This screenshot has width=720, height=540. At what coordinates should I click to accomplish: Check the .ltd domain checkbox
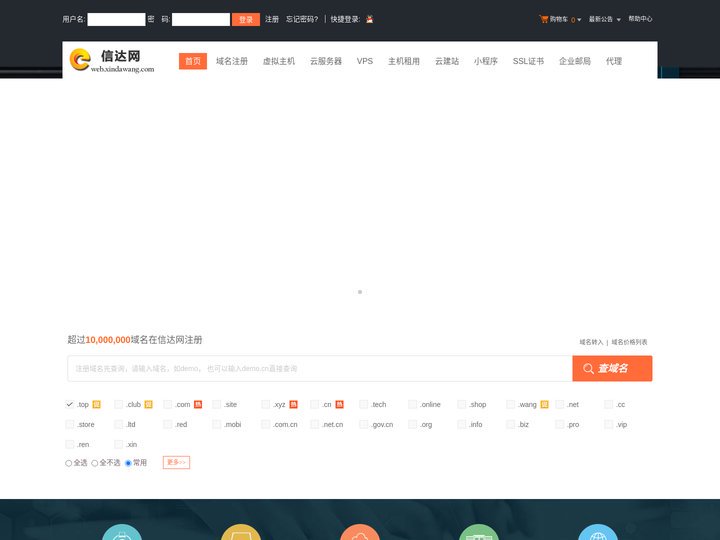pos(118,424)
